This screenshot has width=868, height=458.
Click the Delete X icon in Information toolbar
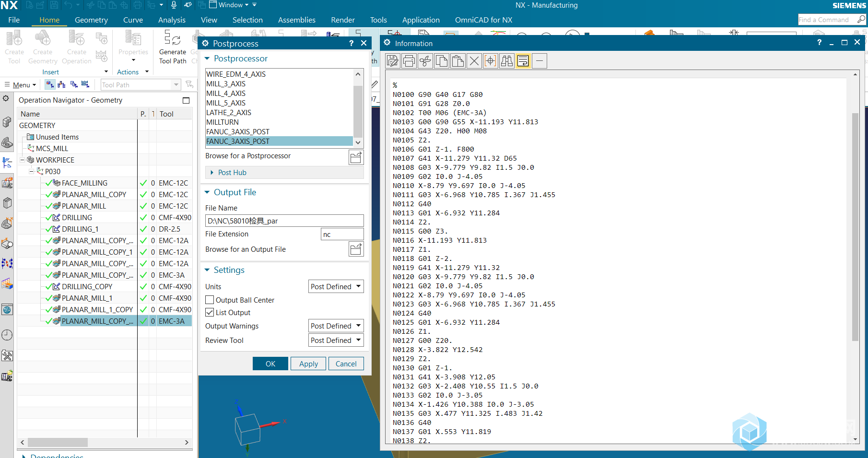click(x=474, y=61)
